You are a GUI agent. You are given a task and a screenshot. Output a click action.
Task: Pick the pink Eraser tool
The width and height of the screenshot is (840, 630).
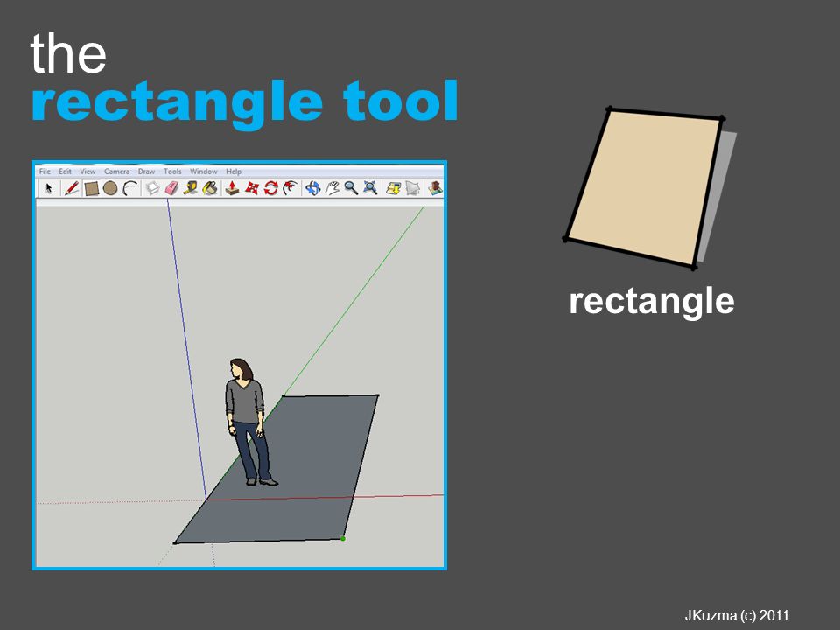pyautogui.click(x=171, y=188)
